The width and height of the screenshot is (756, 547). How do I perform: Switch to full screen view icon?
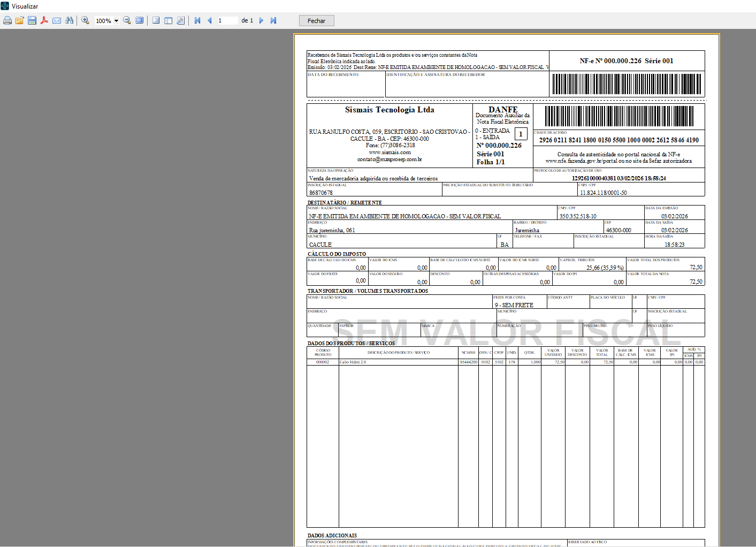(140, 21)
